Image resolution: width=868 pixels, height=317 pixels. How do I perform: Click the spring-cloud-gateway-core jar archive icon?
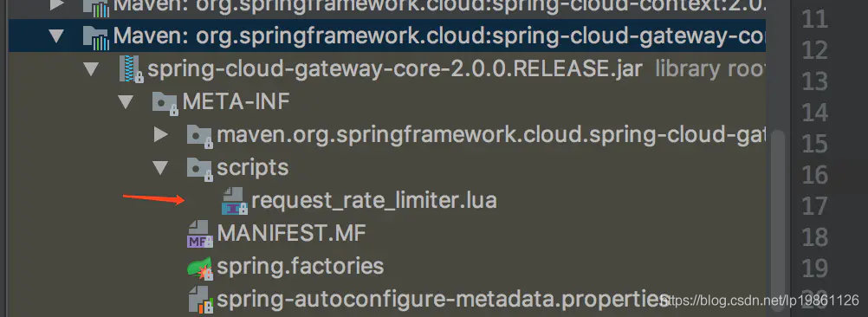click(131, 69)
